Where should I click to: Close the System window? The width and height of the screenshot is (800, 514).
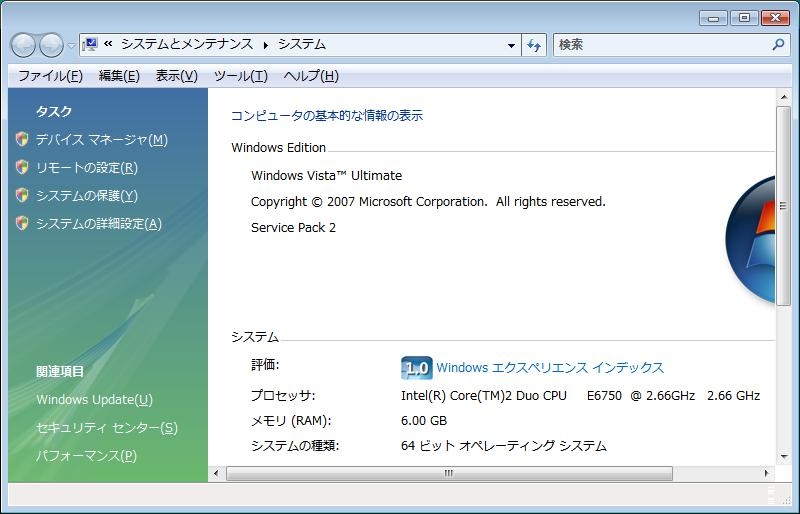point(775,18)
